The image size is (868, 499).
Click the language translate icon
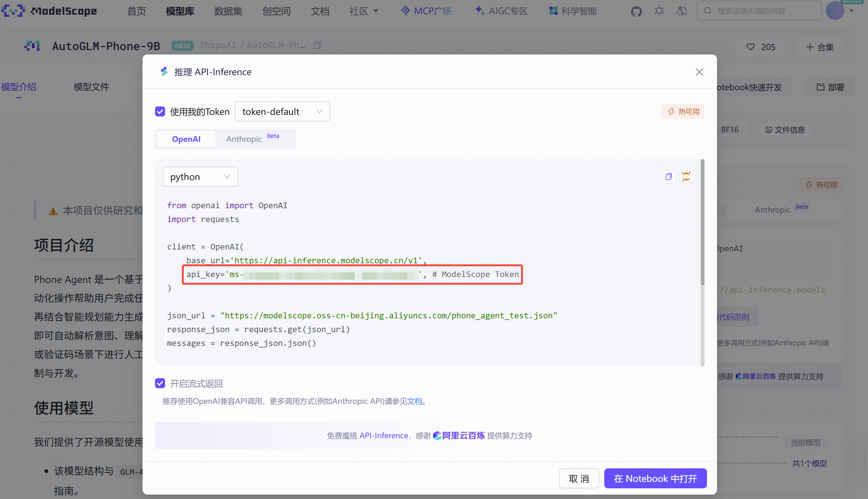point(681,11)
